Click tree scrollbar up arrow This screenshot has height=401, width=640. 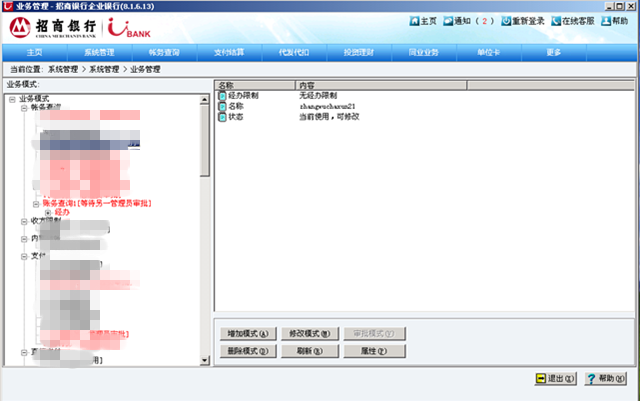click(205, 100)
